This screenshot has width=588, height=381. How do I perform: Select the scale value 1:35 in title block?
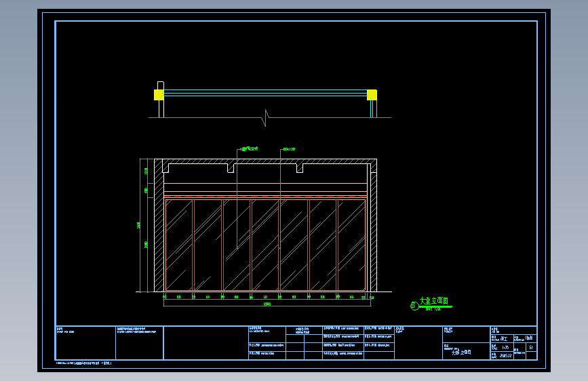[x=505, y=348]
